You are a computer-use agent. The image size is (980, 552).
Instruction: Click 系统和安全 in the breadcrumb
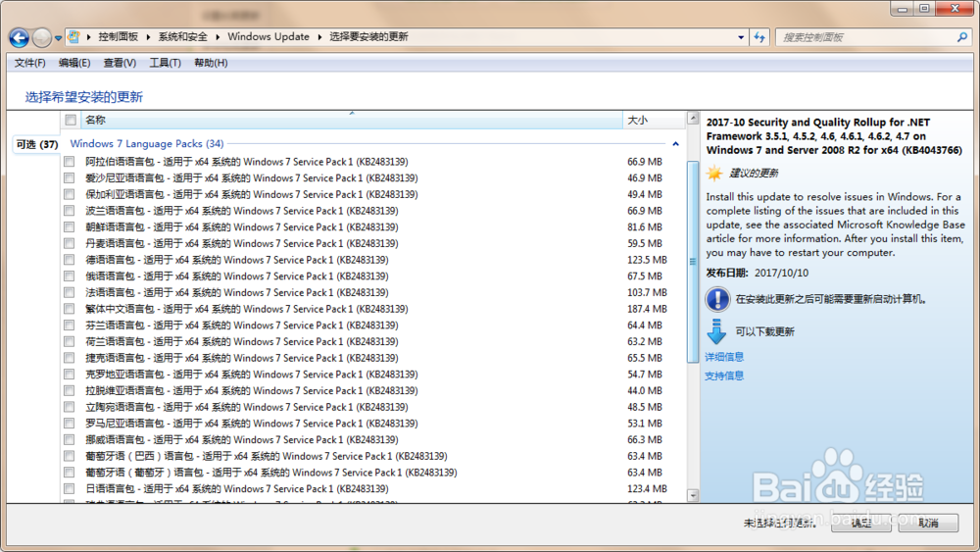click(x=182, y=37)
